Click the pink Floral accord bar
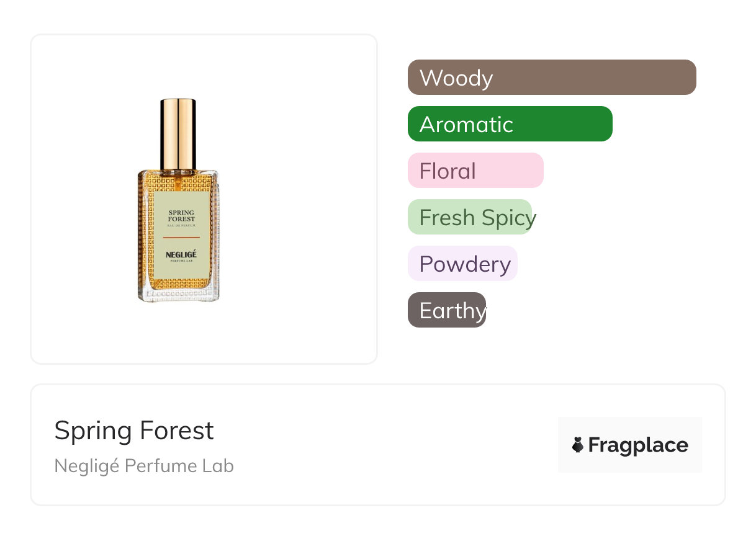 pos(475,171)
